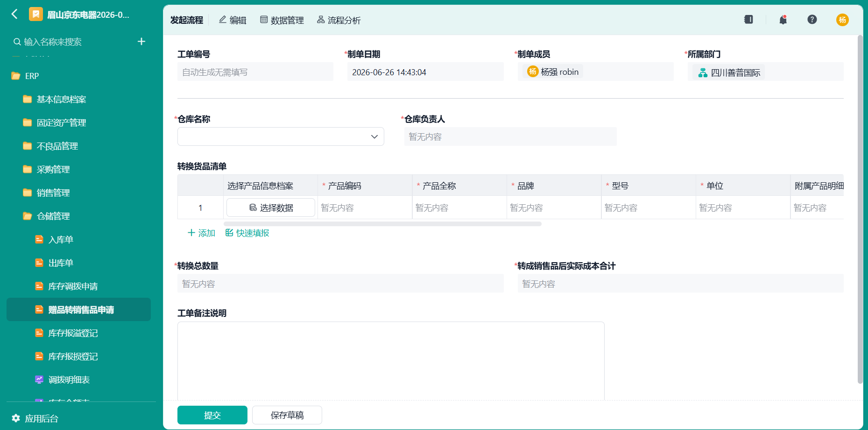Click the 选择产品信息档案 column header
Viewport: 868px width, 430px height.
(x=271, y=186)
